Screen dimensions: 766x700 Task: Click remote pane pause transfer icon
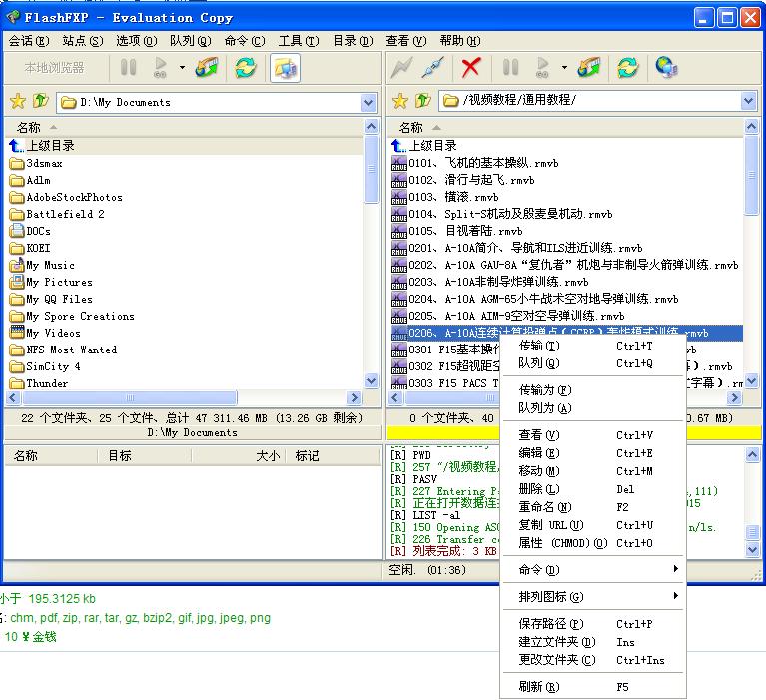click(x=511, y=67)
